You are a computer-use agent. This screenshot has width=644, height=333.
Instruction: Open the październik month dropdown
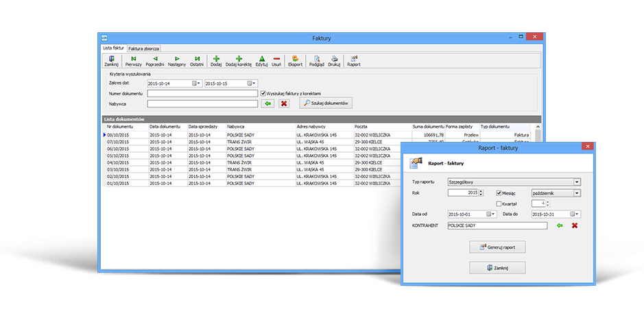(577, 193)
